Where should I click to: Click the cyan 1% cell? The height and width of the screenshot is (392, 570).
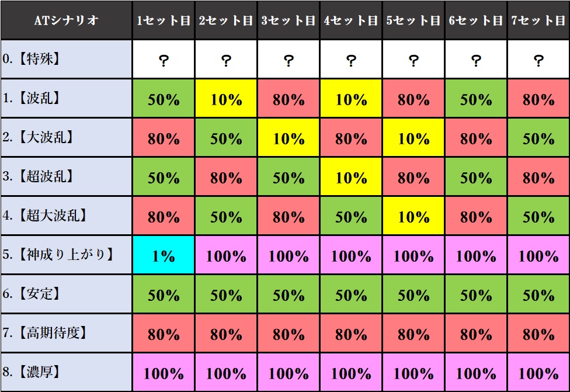click(x=164, y=255)
